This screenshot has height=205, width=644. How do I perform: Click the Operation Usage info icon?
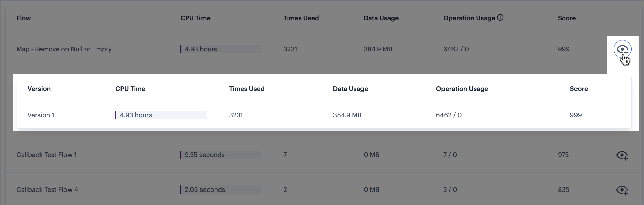(x=500, y=18)
